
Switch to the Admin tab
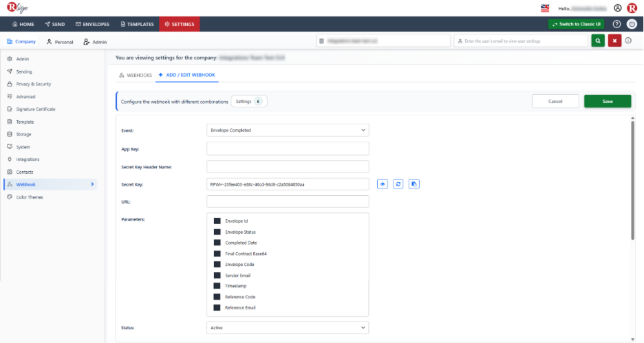95,42
